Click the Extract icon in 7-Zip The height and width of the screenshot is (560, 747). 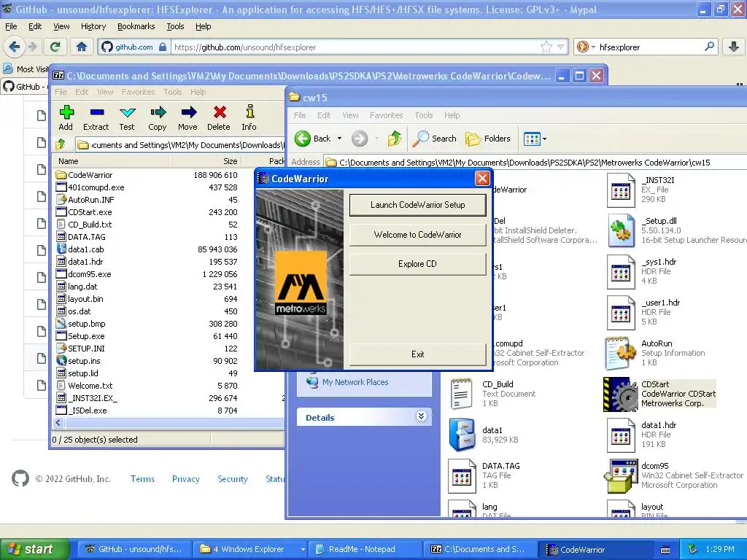tap(96, 113)
